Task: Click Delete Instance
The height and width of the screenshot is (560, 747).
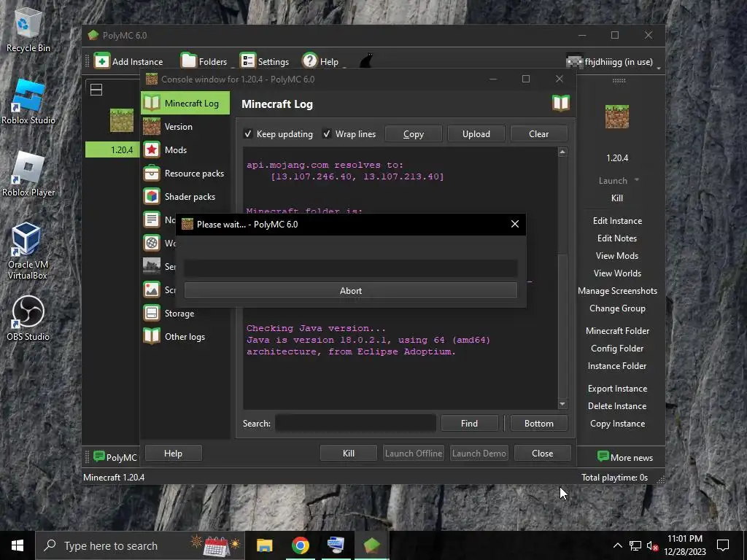Action: tap(617, 405)
